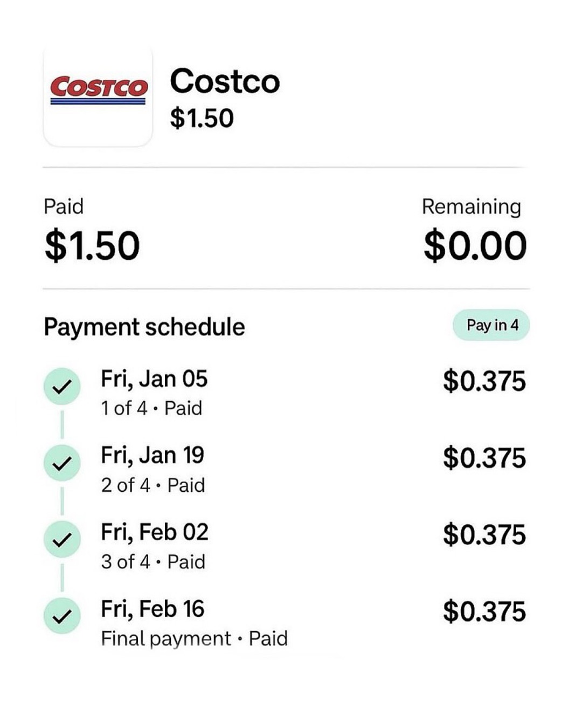Screen dimensions: 582x728
Task: Select the final $0.375 installment amount
Action: click(484, 612)
